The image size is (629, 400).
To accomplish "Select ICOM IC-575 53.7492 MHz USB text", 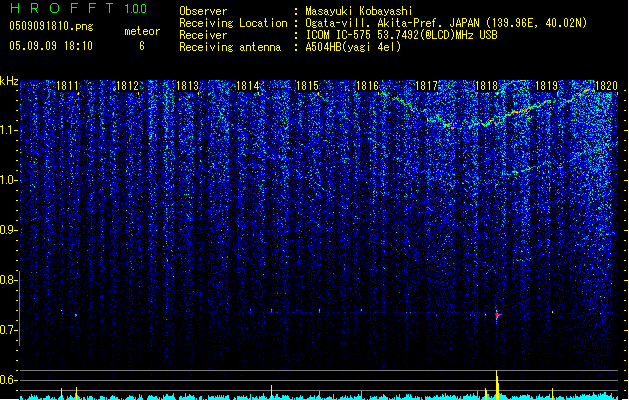I will click(x=401, y=35).
